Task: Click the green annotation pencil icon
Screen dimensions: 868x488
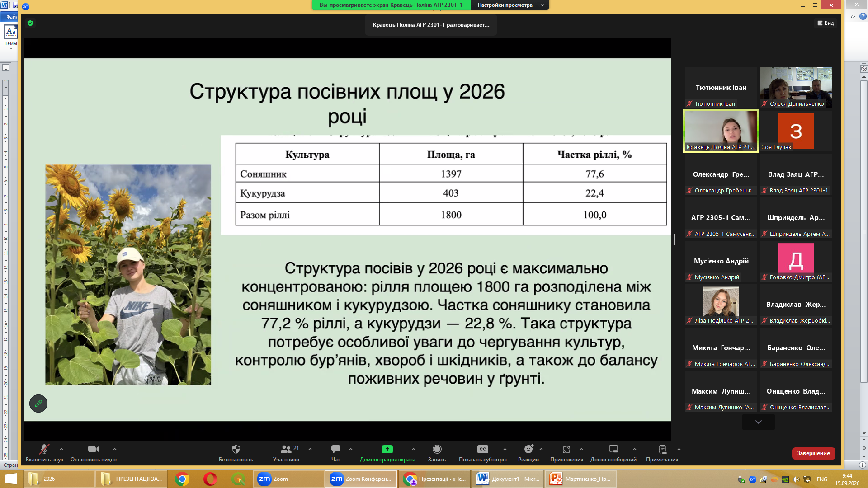Action: click(x=38, y=403)
